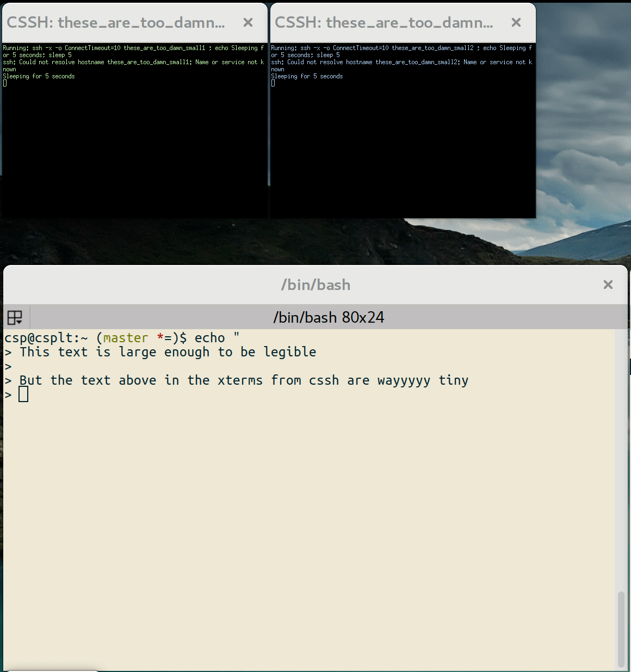Close the CSSH these_are_too_damn_small2 window
The height and width of the screenshot is (672, 631).
515,22
